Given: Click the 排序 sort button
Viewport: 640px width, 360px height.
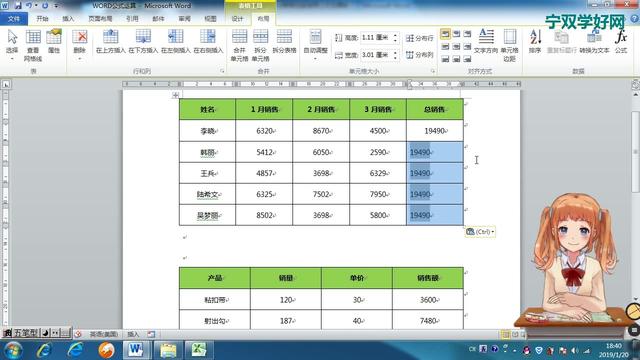Looking at the screenshot, I should (x=535, y=42).
